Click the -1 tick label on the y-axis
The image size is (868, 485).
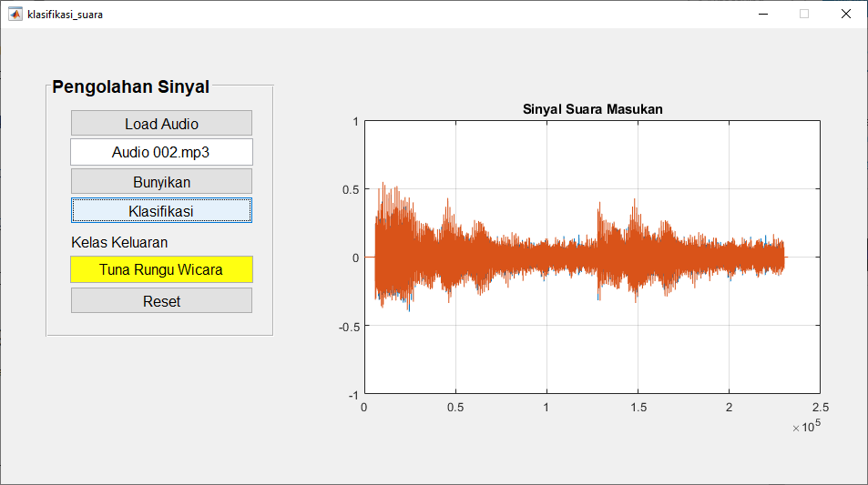352,394
